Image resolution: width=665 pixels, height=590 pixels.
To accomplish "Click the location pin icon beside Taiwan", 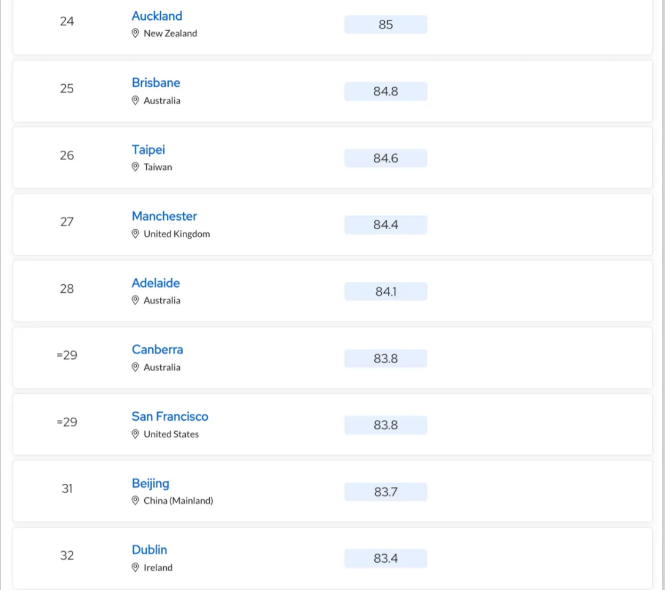I will 135,167.
